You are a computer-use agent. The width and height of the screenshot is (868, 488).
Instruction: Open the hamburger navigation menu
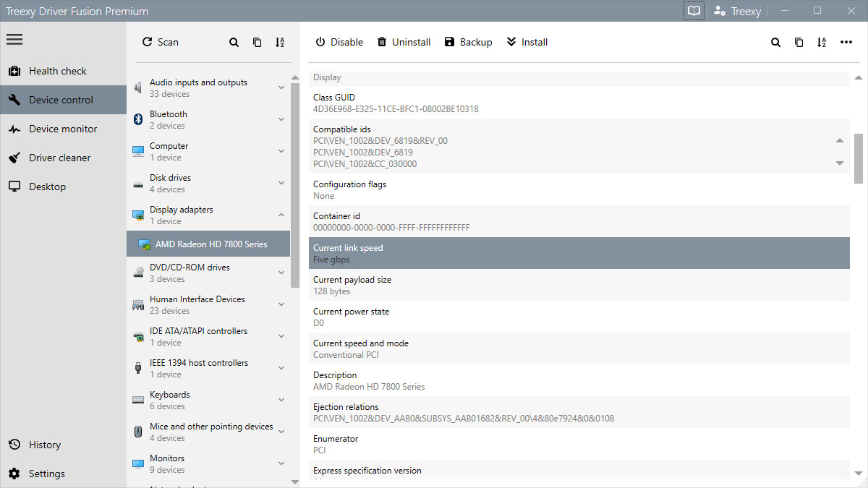(14, 39)
